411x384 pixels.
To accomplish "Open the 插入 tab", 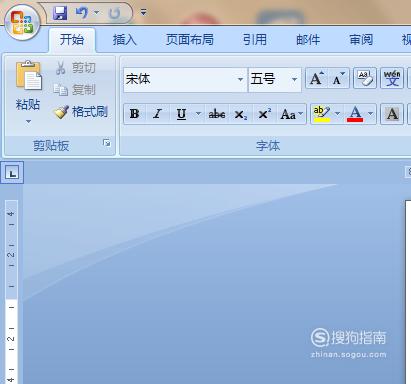I will point(124,40).
